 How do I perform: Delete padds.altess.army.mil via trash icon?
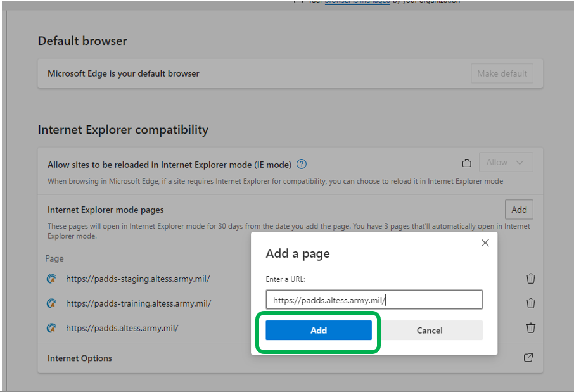530,329
